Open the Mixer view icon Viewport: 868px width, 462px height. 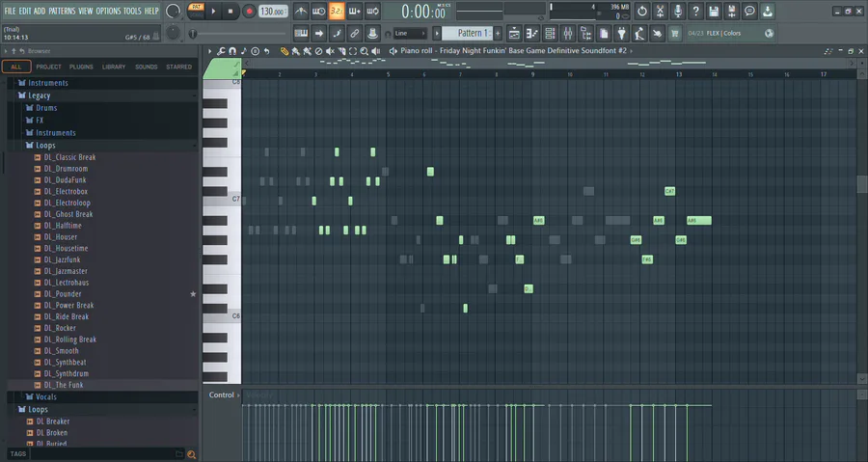(568, 33)
